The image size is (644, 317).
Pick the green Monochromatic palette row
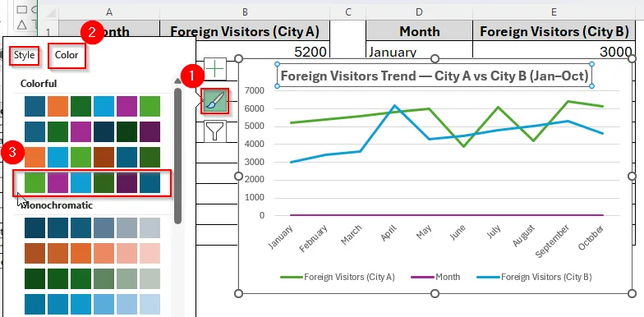[92, 279]
